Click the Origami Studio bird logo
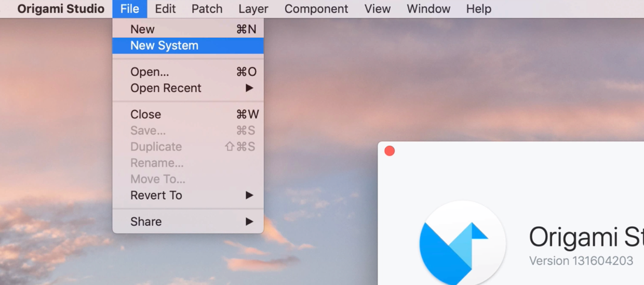Screen dimensions: 644x285 [462, 243]
